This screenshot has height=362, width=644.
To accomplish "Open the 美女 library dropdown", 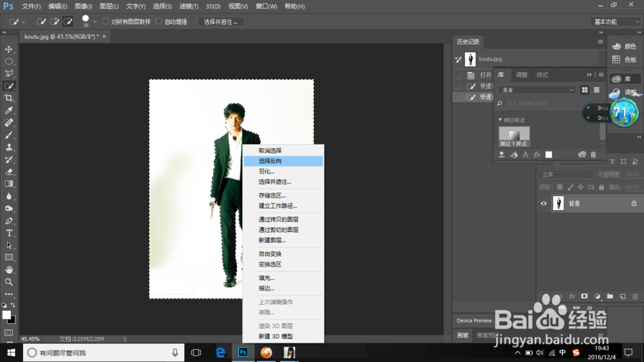I will click(x=536, y=90).
